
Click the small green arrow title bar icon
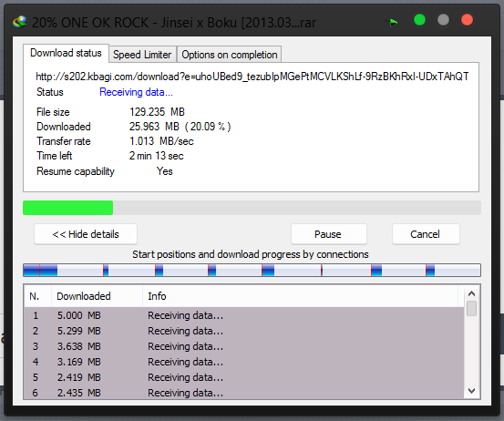click(393, 22)
